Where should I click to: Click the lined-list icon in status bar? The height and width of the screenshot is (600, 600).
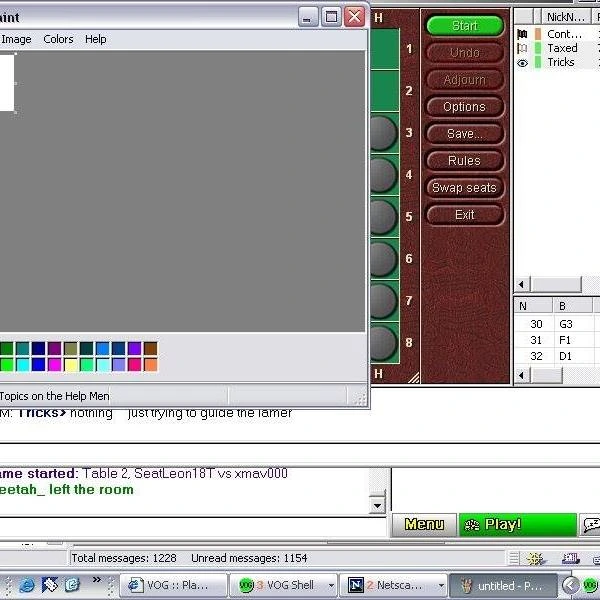tap(514, 558)
